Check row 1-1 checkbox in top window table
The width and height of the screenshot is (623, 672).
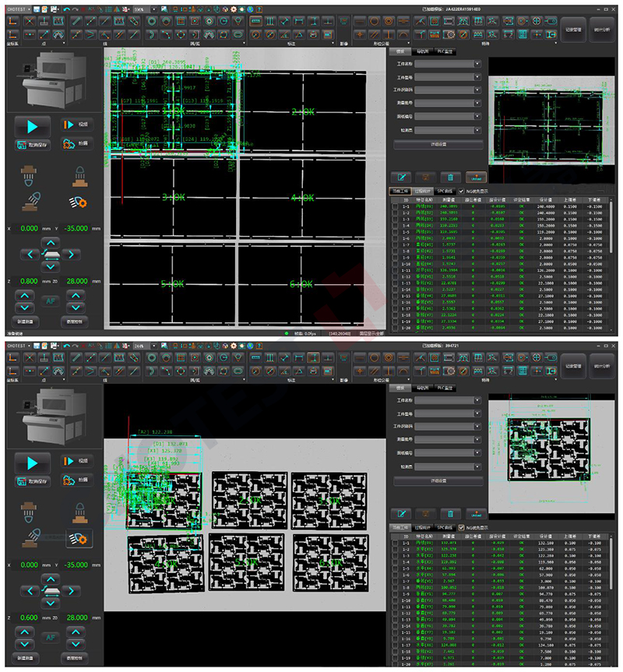coord(395,206)
